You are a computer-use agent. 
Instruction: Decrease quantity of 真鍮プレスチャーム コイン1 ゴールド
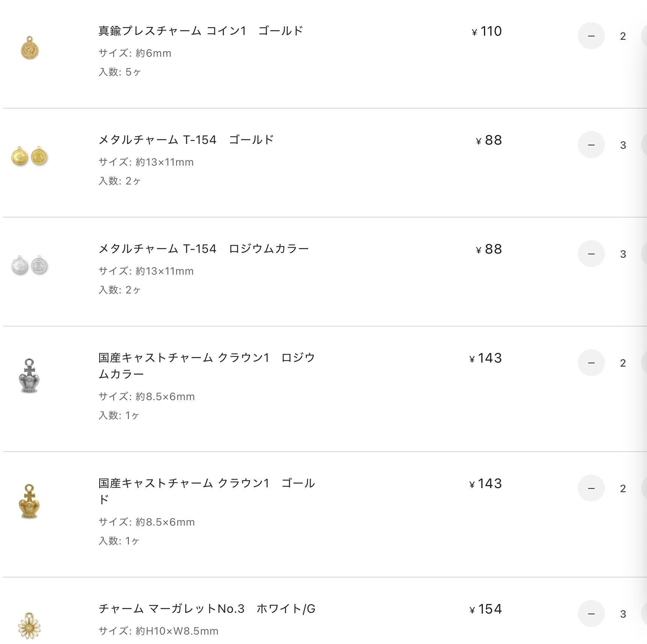tap(591, 36)
